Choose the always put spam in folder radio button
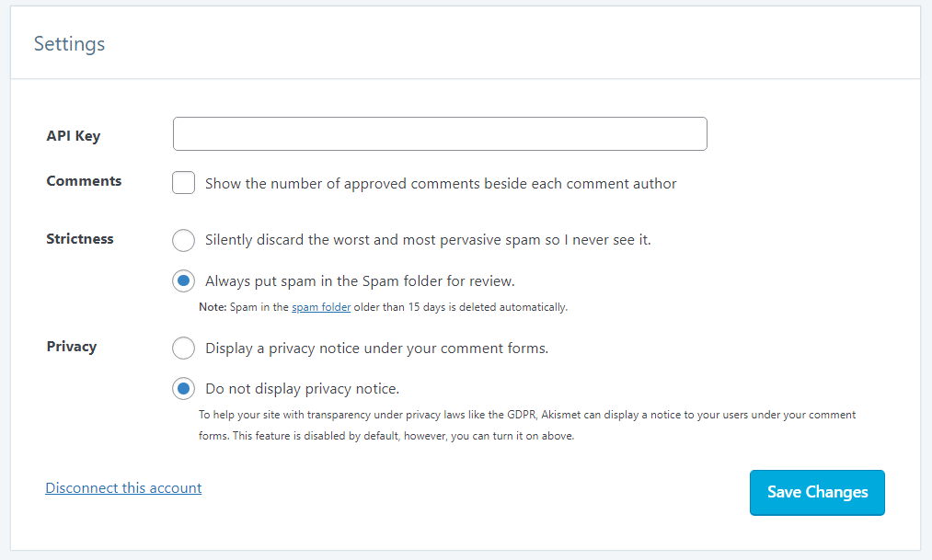 click(184, 280)
